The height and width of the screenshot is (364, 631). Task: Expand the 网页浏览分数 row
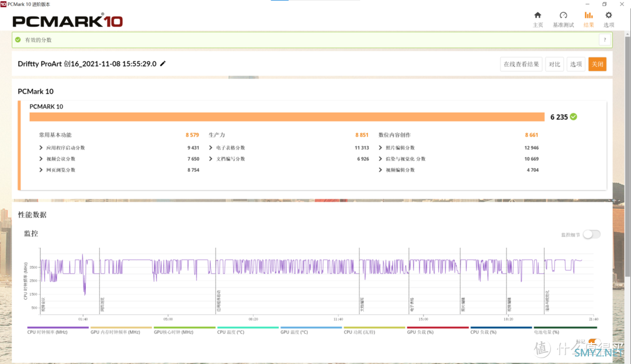(41, 170)
